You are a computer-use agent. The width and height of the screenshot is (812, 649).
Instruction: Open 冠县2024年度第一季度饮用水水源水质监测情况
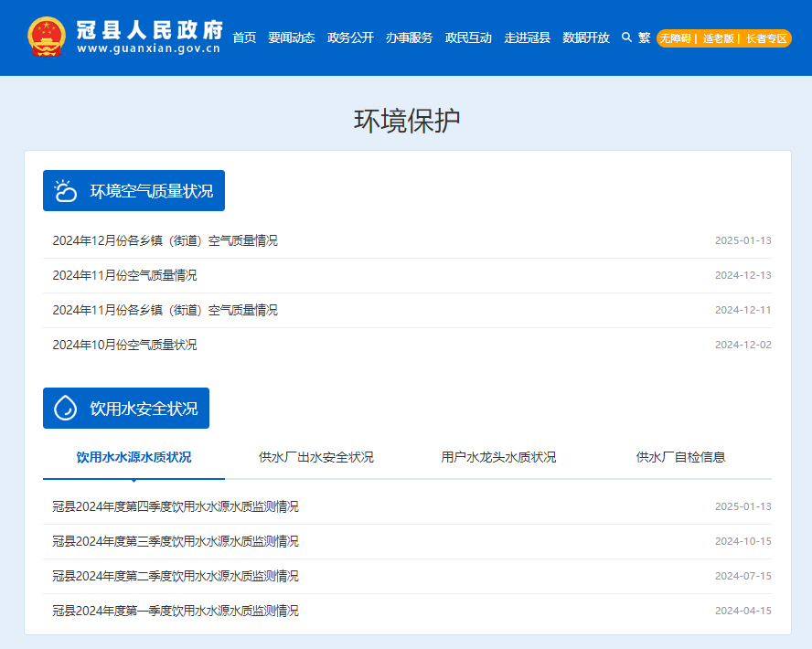tap(176, 611)
